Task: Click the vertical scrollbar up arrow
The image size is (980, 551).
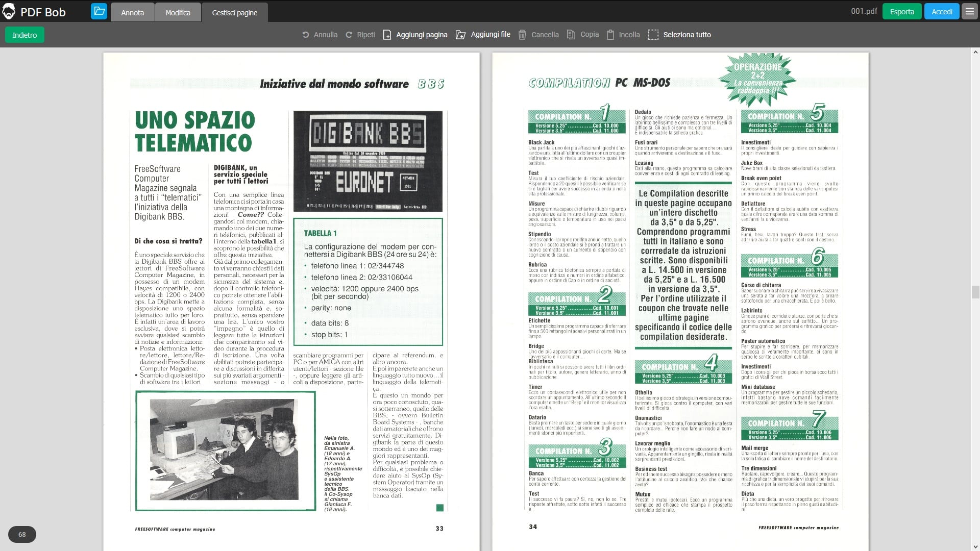Action: click(x=975, y=52)
